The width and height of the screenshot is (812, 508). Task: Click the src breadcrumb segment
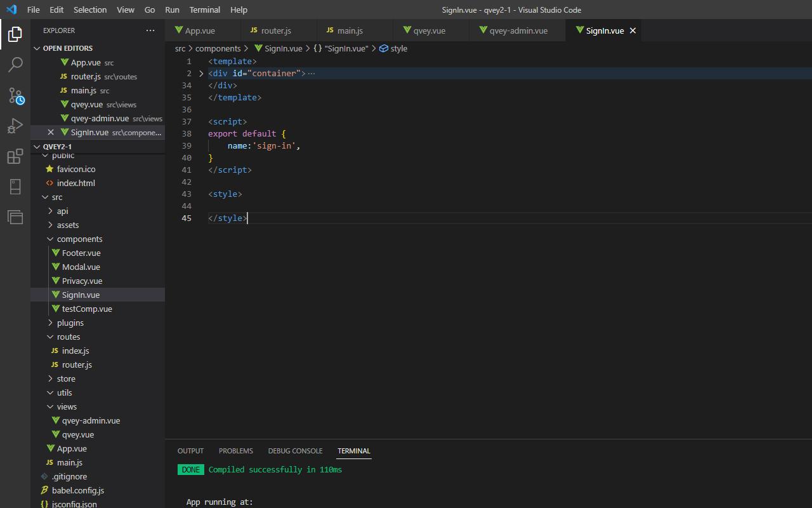[x=180, y=48]
